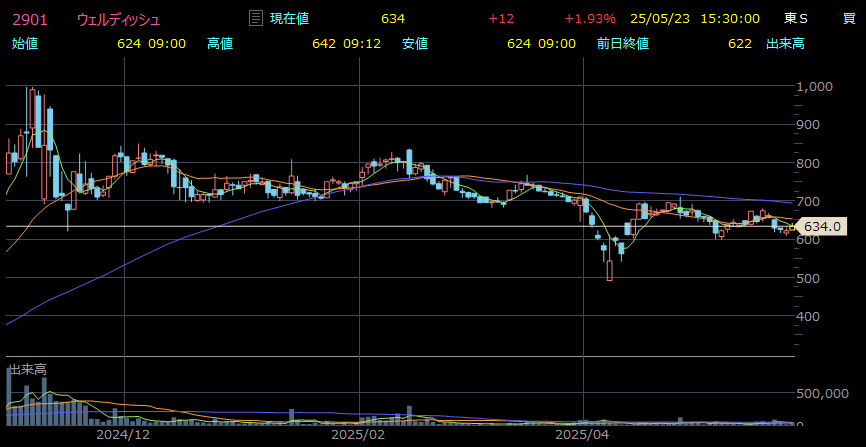Click the 500,000 volume axis label
The width and height of the screenshot is (866, 447).
(x=822, y=393)
